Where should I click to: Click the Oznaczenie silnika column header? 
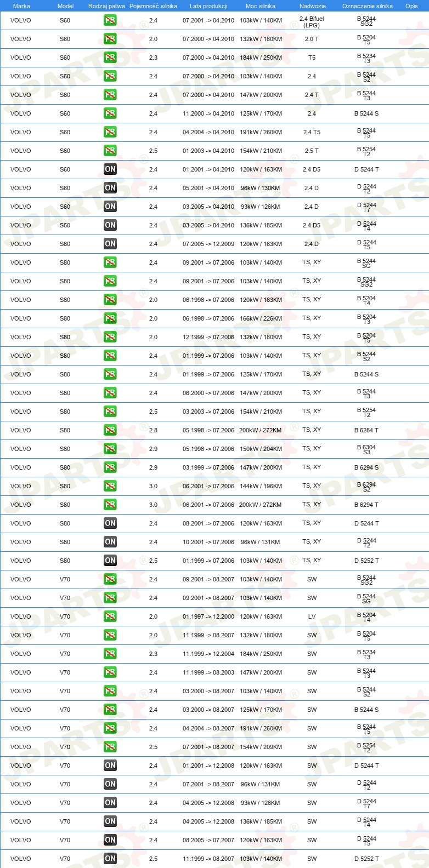click(x=368, y=6)
